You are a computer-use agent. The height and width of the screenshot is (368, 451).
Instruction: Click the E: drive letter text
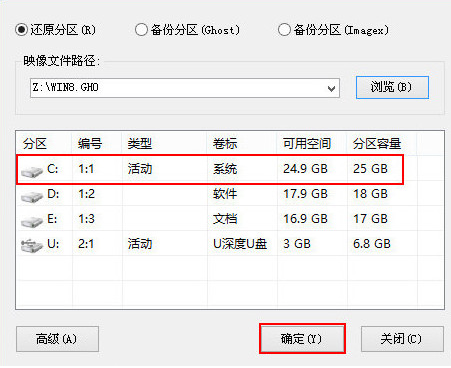click(x=52, y=219)
